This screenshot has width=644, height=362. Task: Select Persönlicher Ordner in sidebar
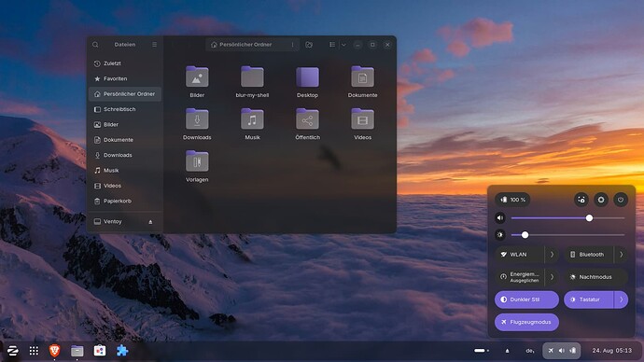(x=125, y=94)
